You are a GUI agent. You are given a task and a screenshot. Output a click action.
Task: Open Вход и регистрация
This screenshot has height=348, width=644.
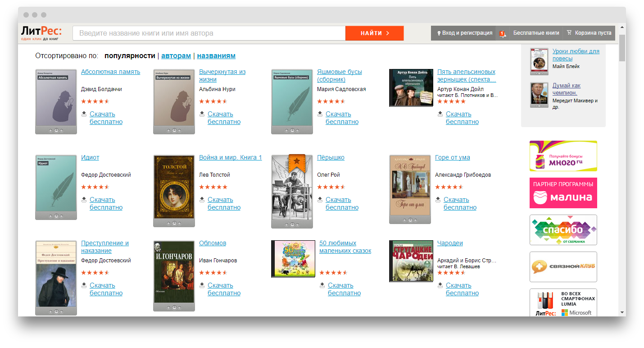pyautogui.click(x=464, y=33)
